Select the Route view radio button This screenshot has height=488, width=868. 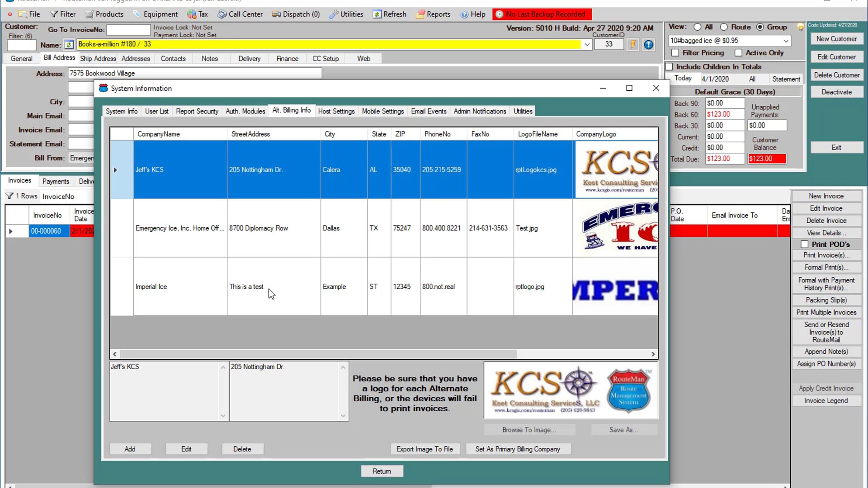click(x=724, y=27)
